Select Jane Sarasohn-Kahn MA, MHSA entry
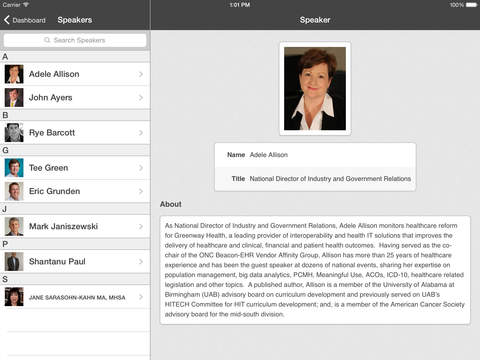The image size is (480, 360). (75, 297)
